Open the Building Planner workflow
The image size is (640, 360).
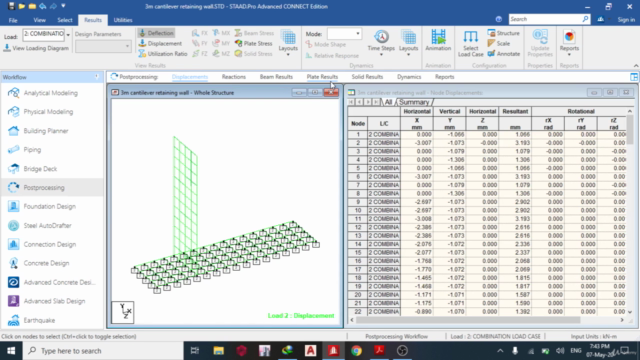(46, 131)
